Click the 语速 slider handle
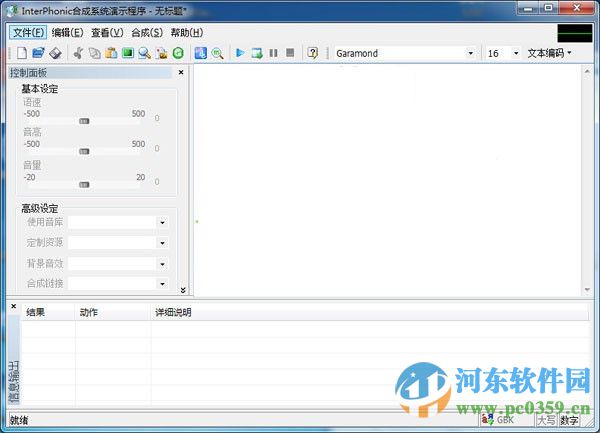 click(84, 121)
